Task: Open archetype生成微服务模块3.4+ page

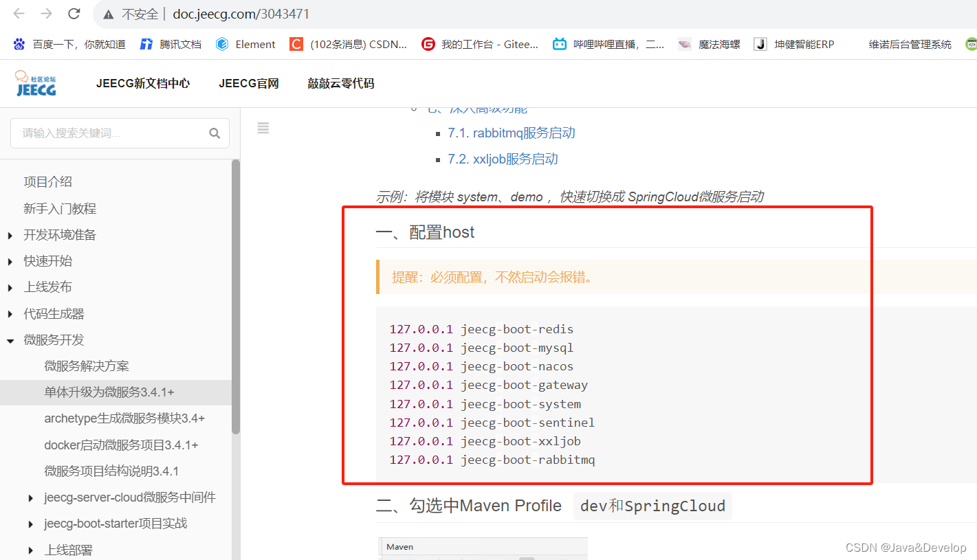Action: 124,418
